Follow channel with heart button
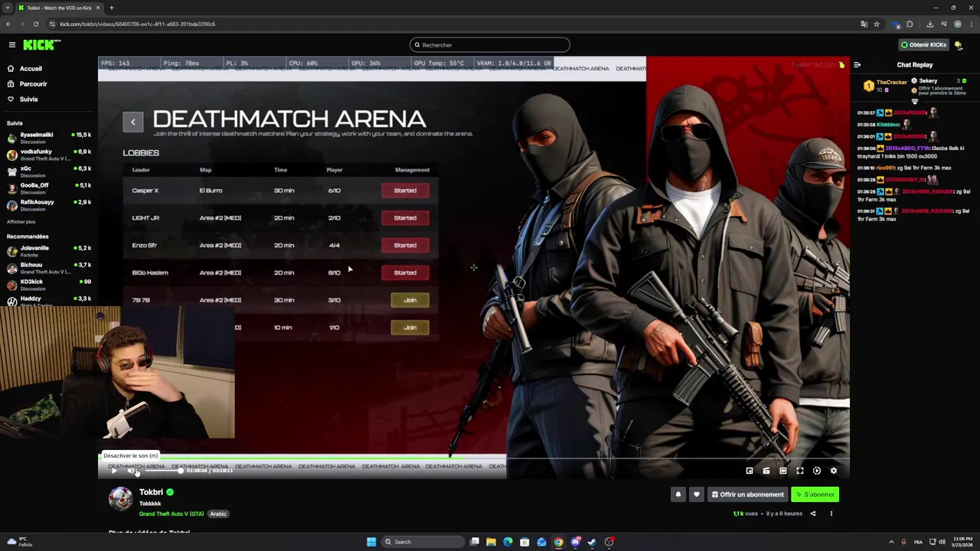The height and width of the screenshot is (551, 980). [x=696, y=495]
